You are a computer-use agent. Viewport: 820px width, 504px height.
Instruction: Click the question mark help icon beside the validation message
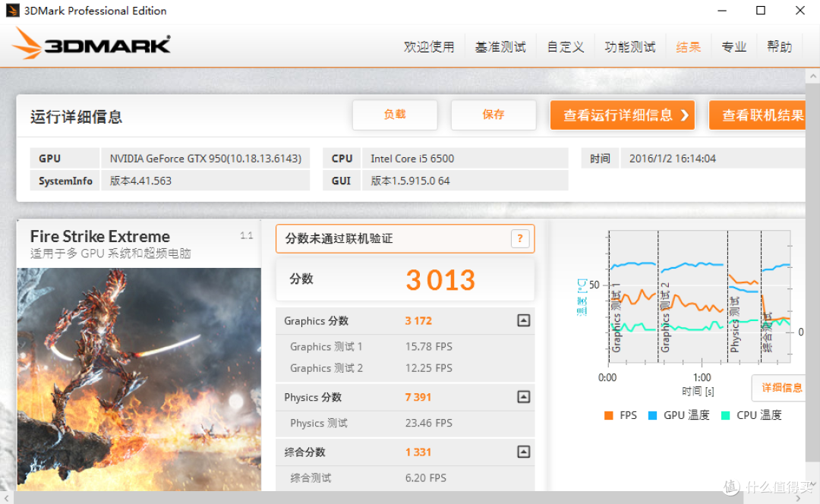pyautogui.click(x=520, y=239)
